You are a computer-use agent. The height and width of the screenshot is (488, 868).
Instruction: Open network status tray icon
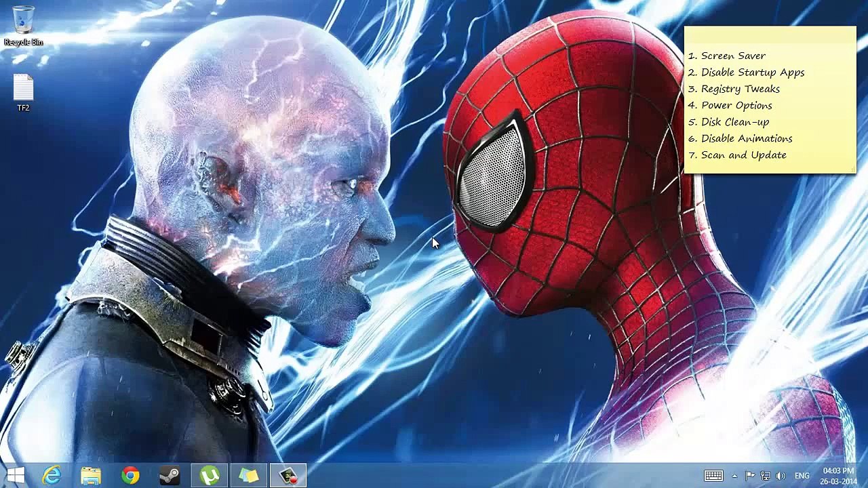[x=766, y=476]
